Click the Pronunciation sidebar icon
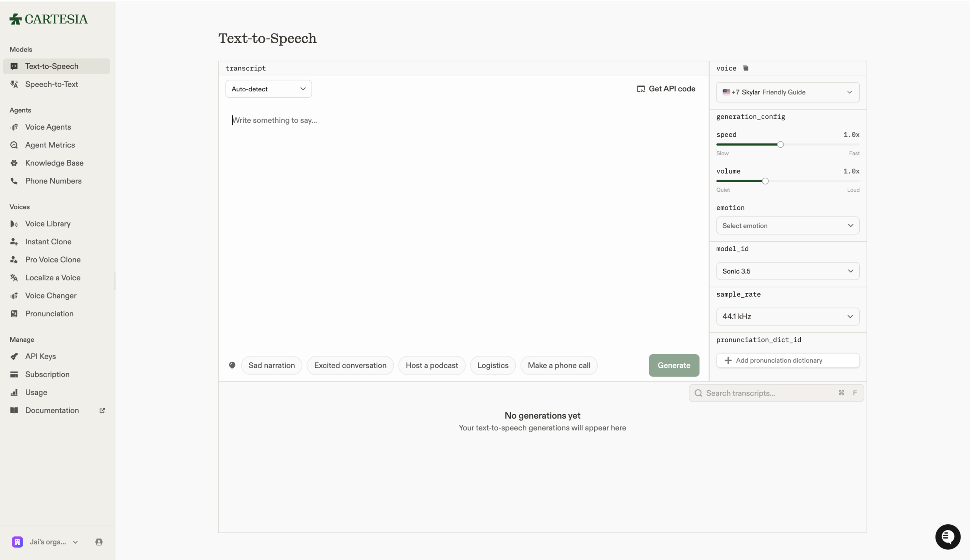This screenshot has width=970, height=560. (14, 313)
